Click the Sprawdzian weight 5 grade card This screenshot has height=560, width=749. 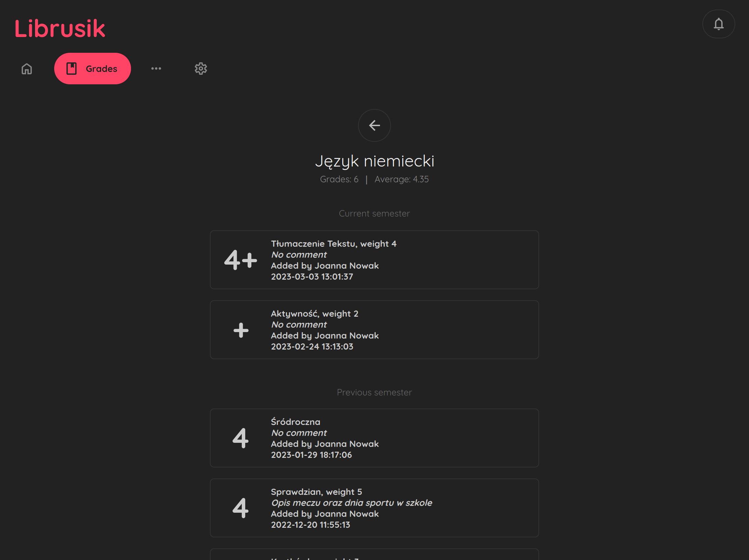coord(374,508)
